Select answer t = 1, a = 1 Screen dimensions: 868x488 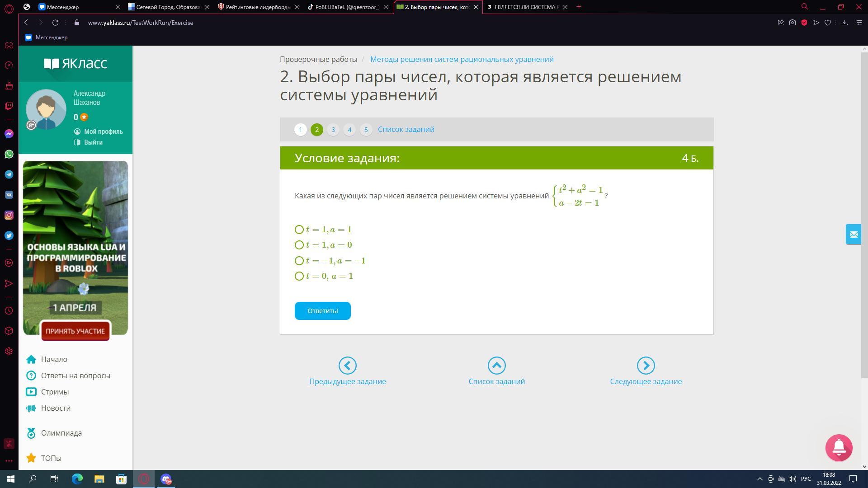(x=299, y=230)
